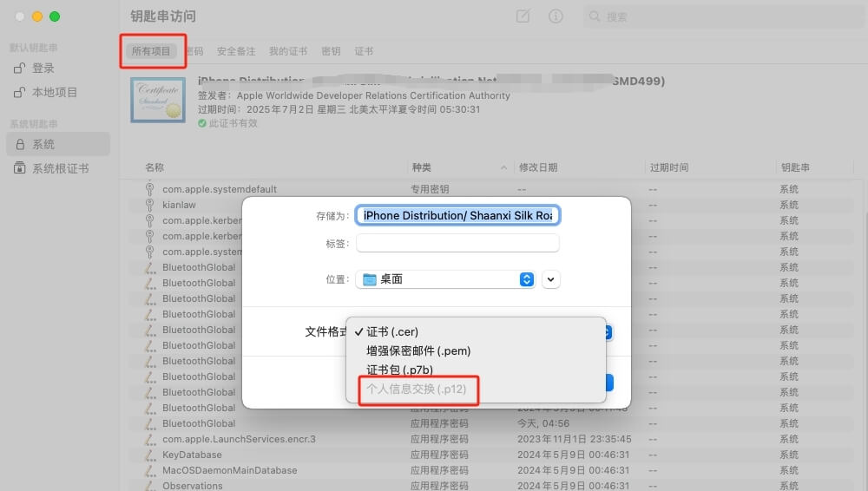The width and height of the screenshot is (868, 491).
Task: Choose 个人信息交换 (.p12) file format
Action: (x=476, y=390)
